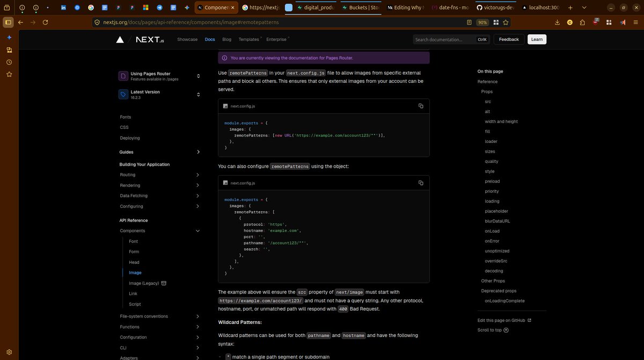This screenshot has height=360, width=644.
Task: Open Edit this page on GitHub
Action: [504, 320]
